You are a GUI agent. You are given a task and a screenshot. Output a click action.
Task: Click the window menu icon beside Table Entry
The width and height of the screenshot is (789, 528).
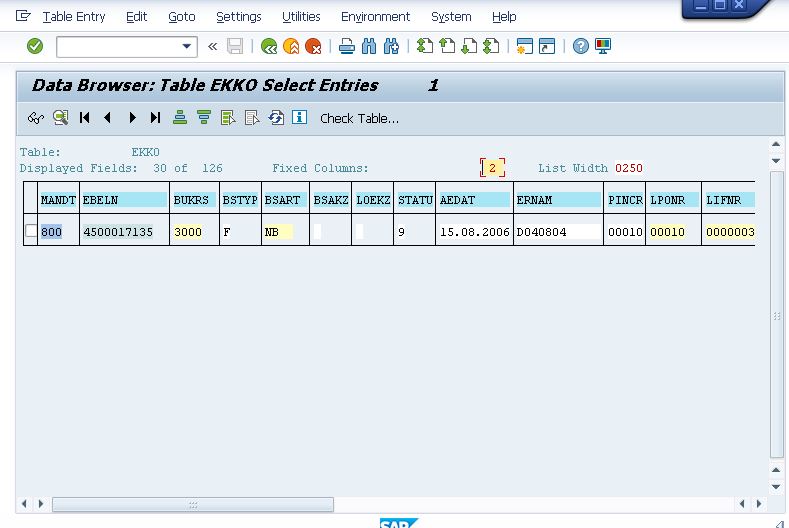[x=23, y=16]
